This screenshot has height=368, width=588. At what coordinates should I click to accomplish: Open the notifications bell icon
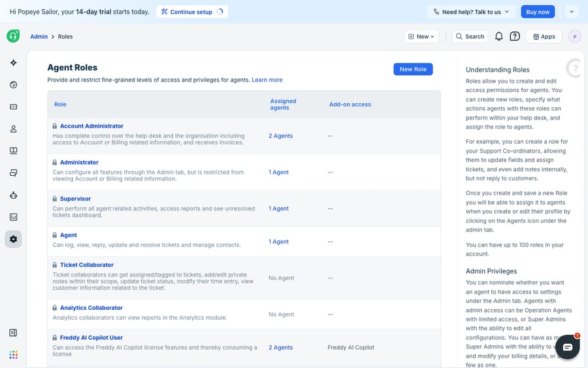(x=498, y=37)
